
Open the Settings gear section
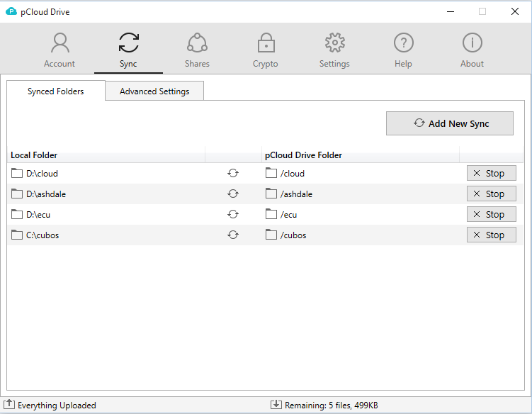point(334,49)
